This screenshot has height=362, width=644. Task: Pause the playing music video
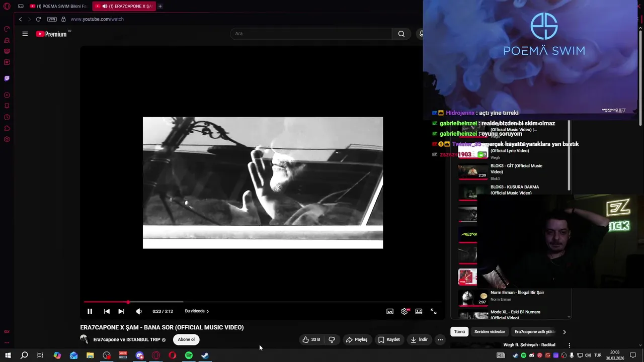(90, 311)
